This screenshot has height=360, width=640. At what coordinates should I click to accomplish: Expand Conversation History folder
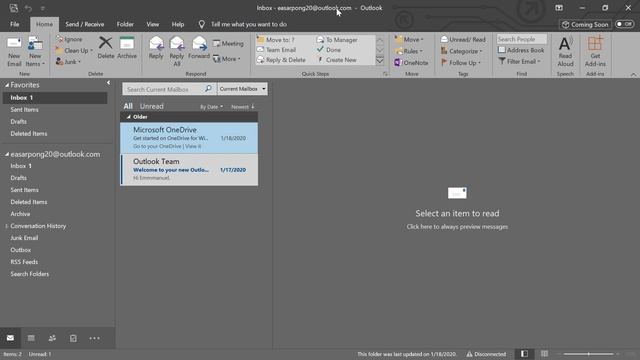click(7, 226)
